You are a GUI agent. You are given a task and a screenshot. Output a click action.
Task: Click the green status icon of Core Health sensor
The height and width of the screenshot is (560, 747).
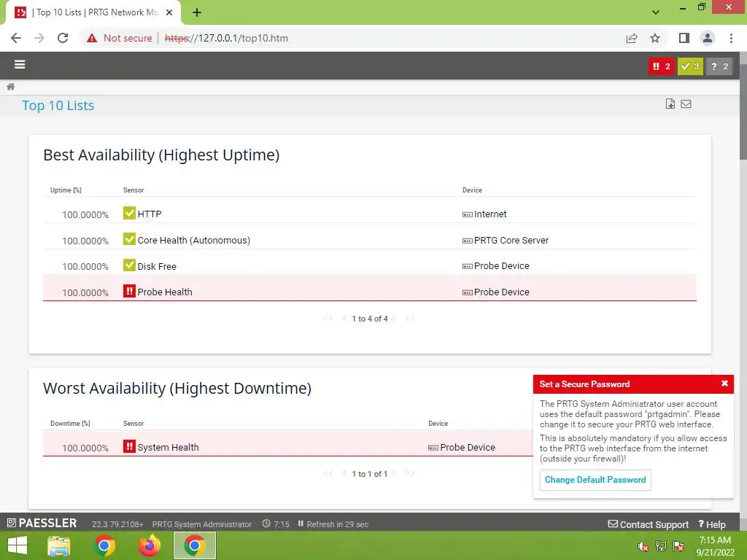pos(129,239)
